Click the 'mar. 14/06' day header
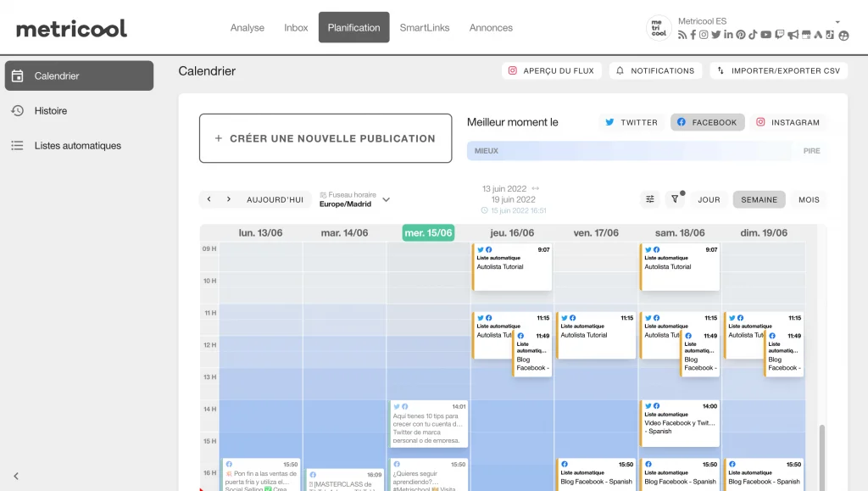This screenshot has width=868, height=491. pos(344,233)
